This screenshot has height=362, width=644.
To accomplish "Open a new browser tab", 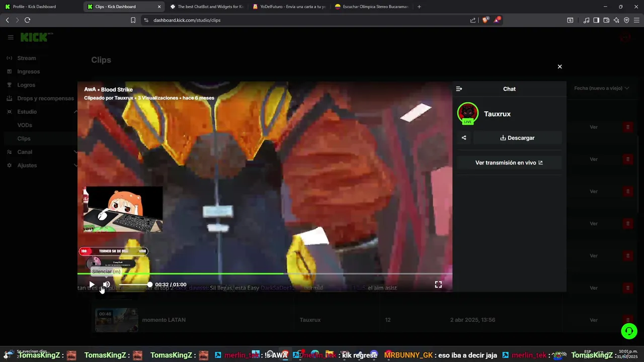I will (419, 7).
